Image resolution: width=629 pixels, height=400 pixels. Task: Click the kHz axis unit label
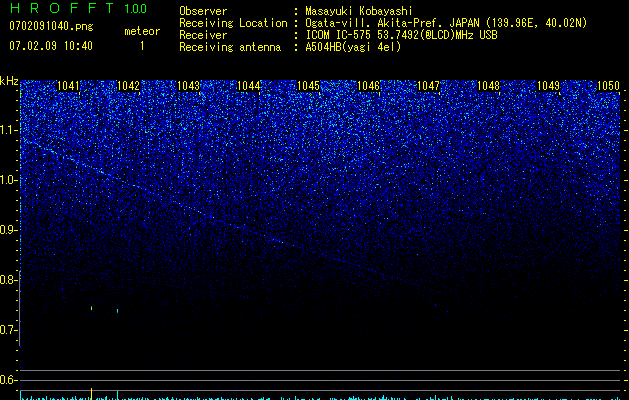click(x=9, y=81)
